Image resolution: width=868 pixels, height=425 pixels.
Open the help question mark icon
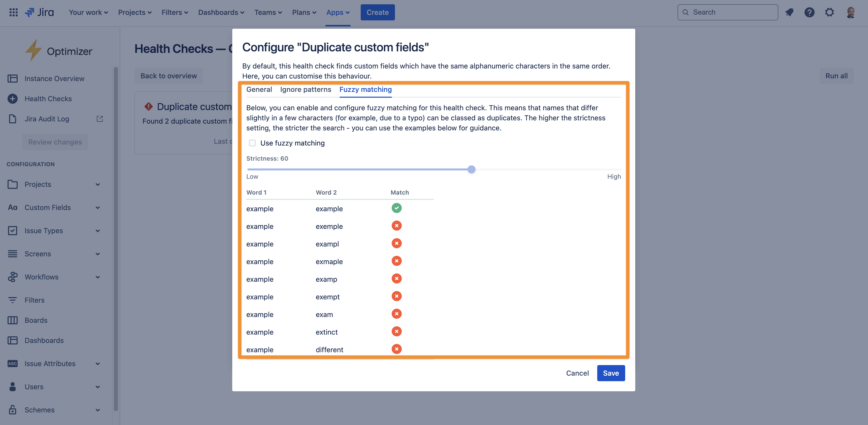[809, 12]
